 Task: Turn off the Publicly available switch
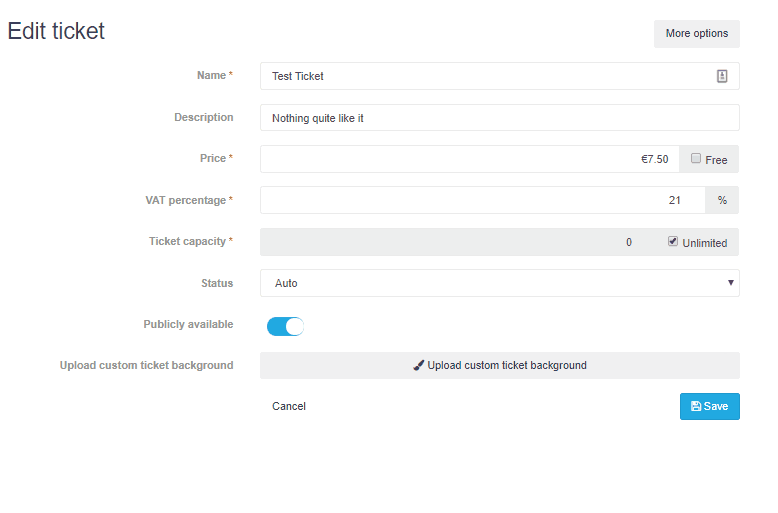285,326
